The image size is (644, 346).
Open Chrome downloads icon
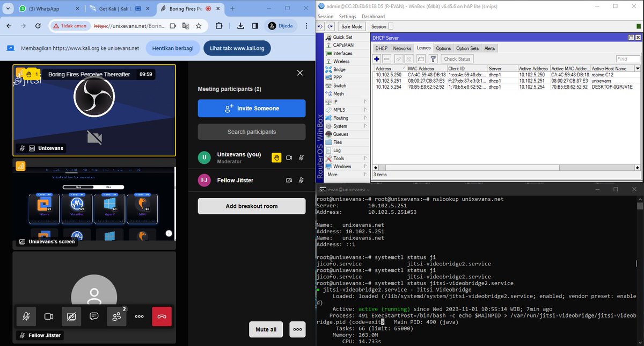[x=240, y=26]
